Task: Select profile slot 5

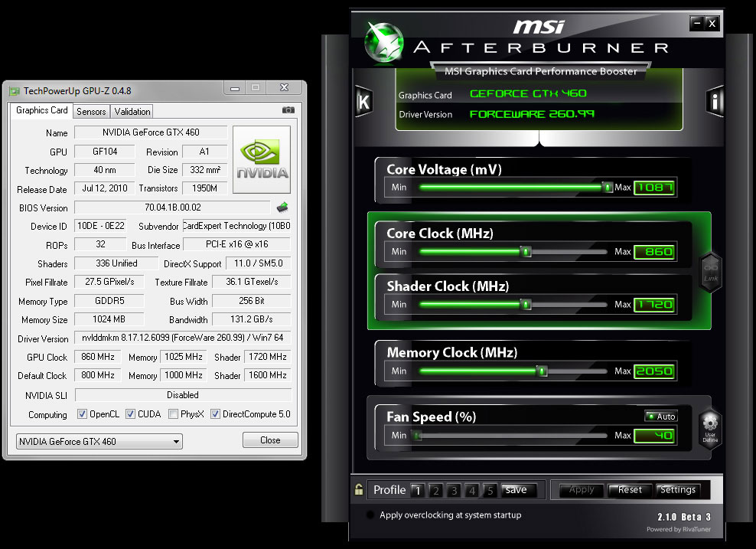Action: pos(490,491)
